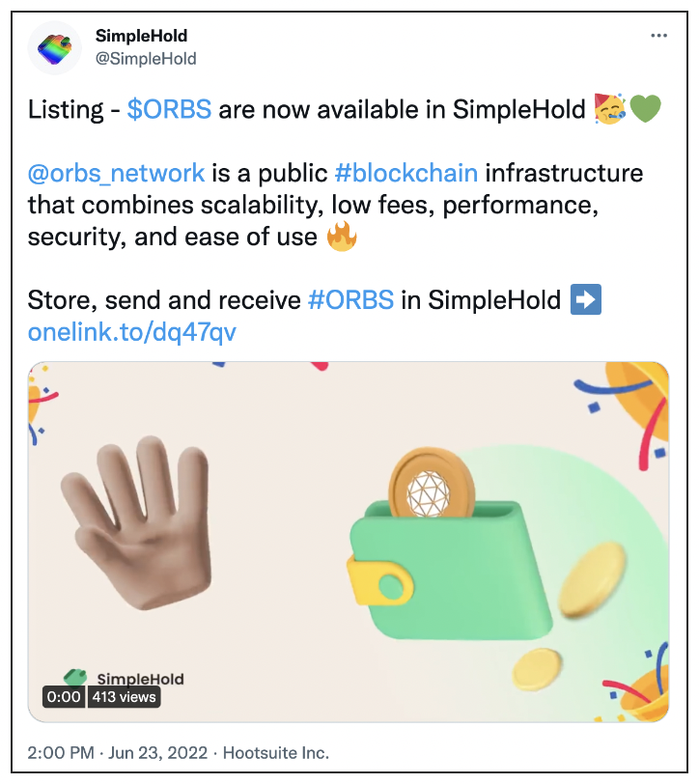
Task: Click the blue right arrow emoji
Action: (x=585, y=299)
